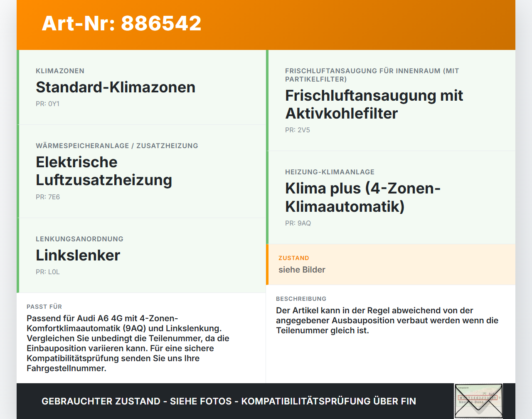The image size is (532, 419).
Task: Click the PR: 9AQ code
Action: pyautogui.click(x=298, y=223)
